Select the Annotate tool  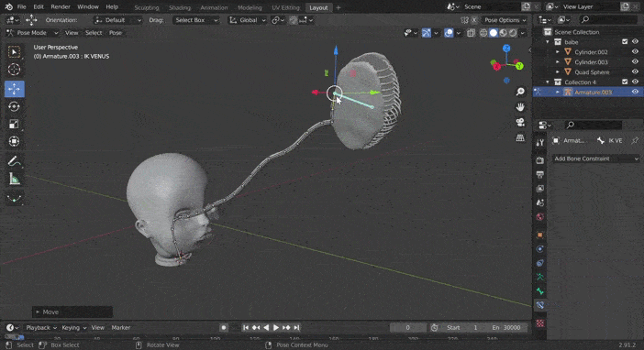coord(15,161)
